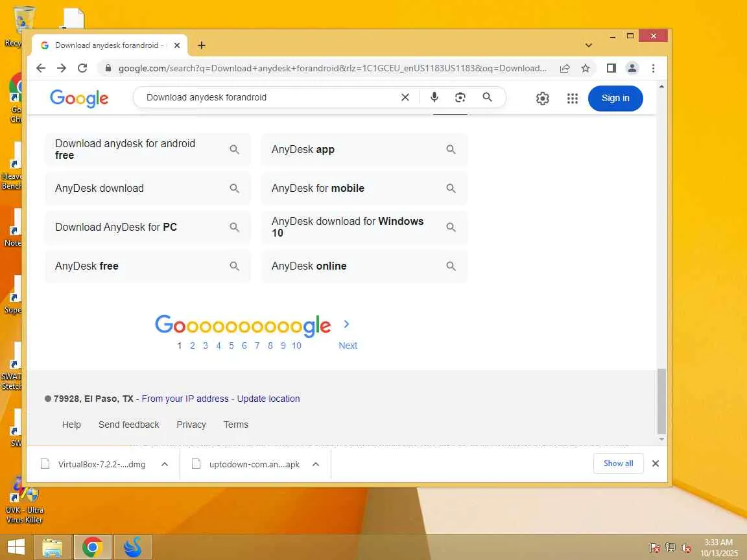Open the Chrome side panel
The image size is (747, 560).
coord(611,68)
